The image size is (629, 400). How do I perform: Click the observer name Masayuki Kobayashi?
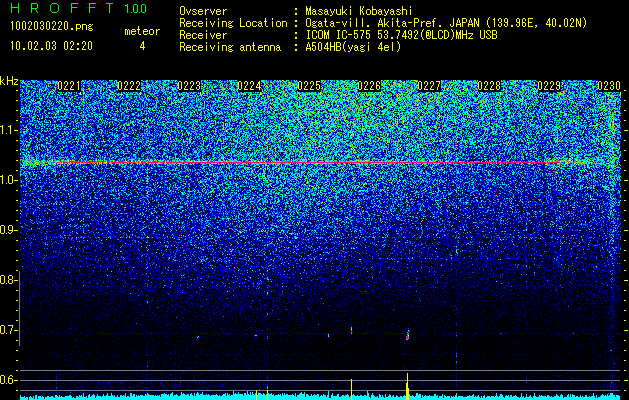(x=359, y=11)
